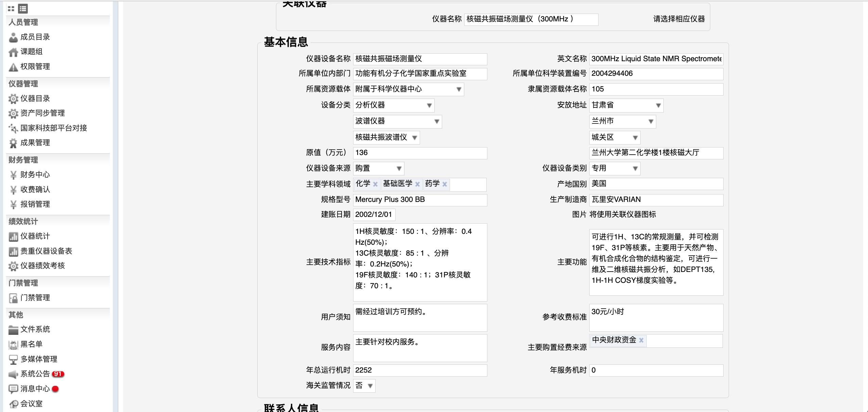868x412 pixels.
Task: Click the 仪器名称 associated instrument field
Action: coord(531,19)
